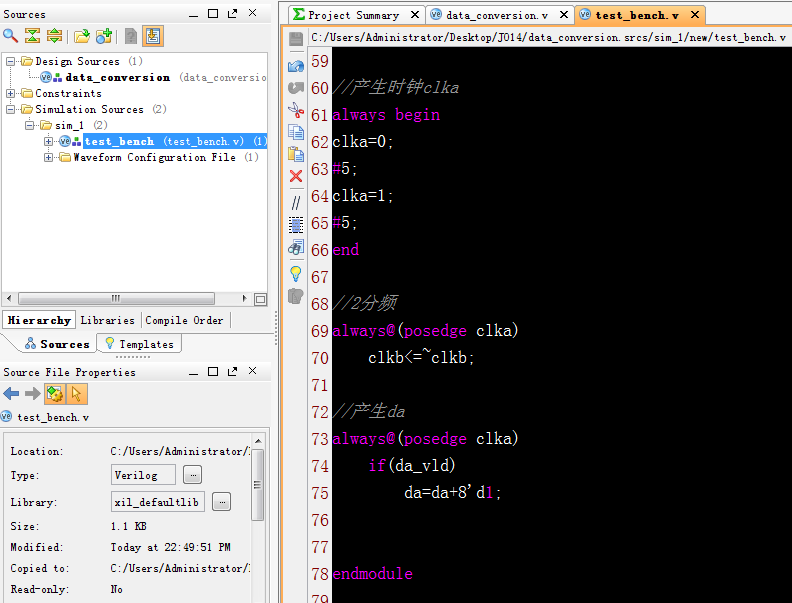792x603 pixels.
Task: Click Collapse All icon in Sources toolbar
Action: [32, 36]
